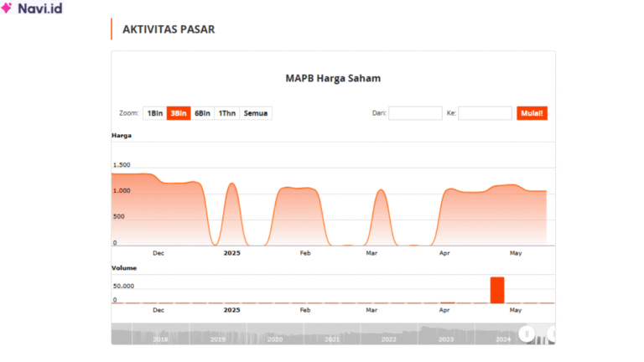Click the 50.000 volume axis label
Viewport: 644px width, 362px height.
tap(123, 286)
